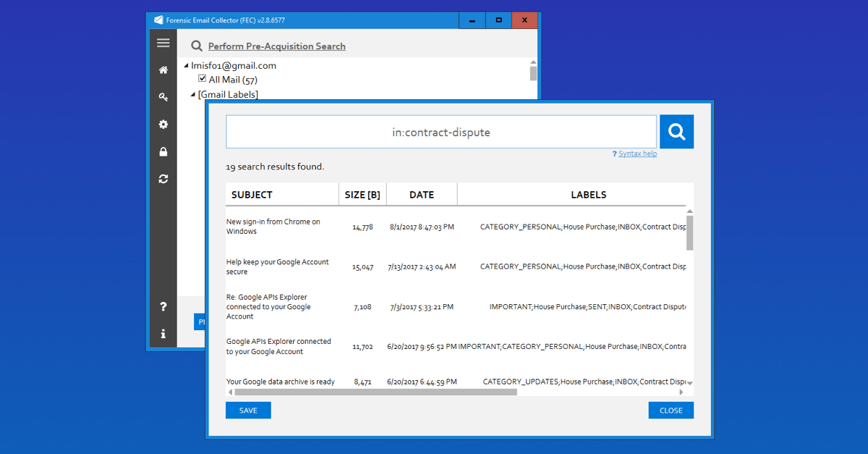Click the refresh/sync icon in sidebar
The image size is (868, 454).
click(x=163, y=178)
